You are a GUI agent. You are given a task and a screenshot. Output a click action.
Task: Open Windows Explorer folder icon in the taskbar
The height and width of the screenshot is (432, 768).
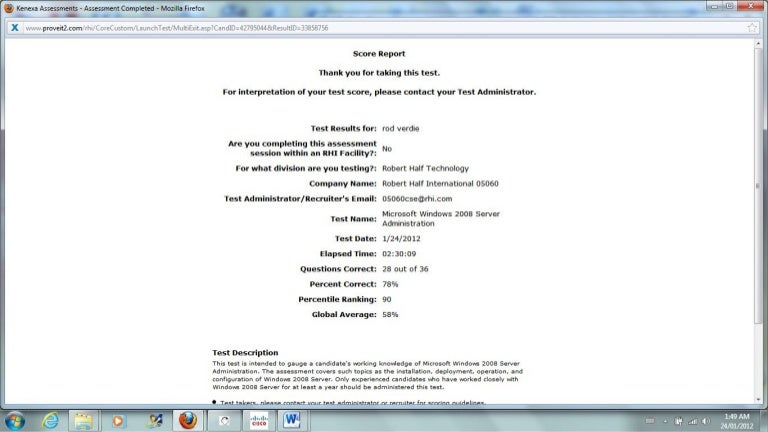[83, 421]
